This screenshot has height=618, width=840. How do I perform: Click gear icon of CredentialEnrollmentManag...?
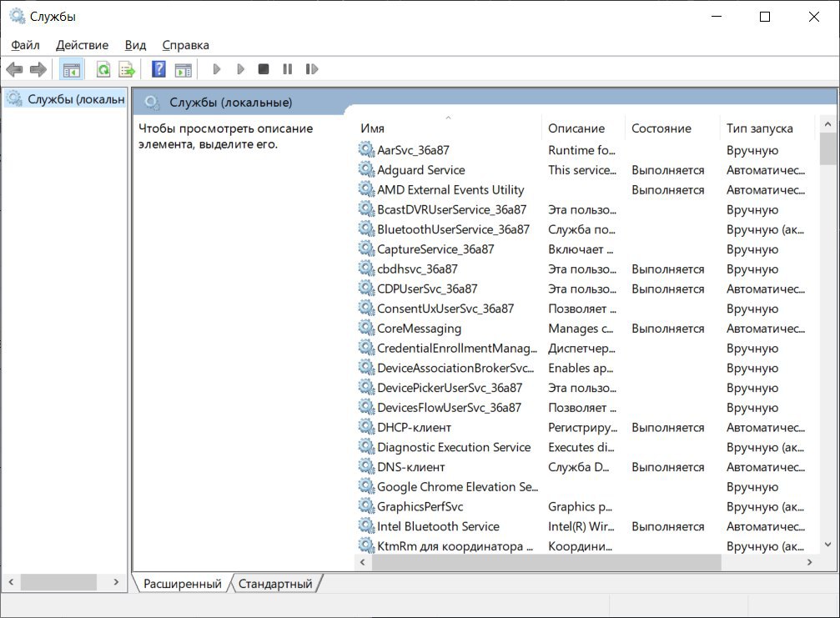(x=366, y=348)
